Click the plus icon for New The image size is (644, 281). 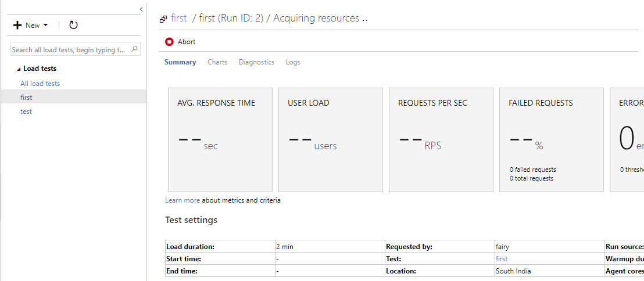click(x=17, y=26)
